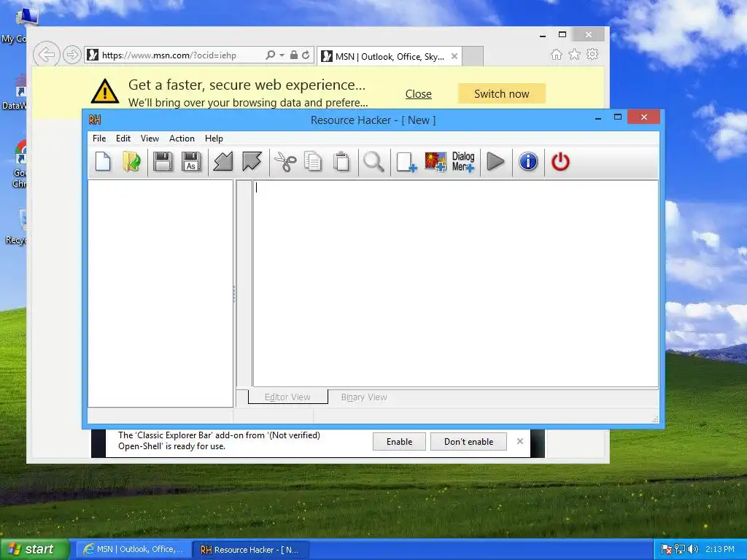The width and height of the screenshot is (747, 560).
Task: Open the Action menu
Action: (x=182, y=138)
